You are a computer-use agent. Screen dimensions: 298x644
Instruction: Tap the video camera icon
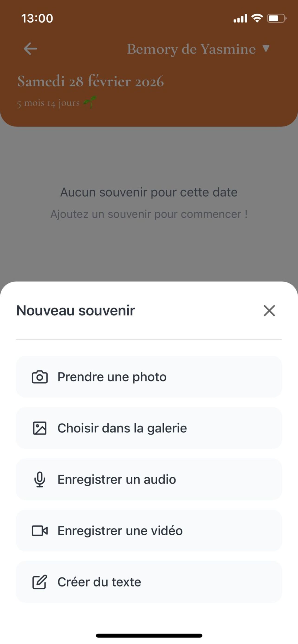pos(39,530)
